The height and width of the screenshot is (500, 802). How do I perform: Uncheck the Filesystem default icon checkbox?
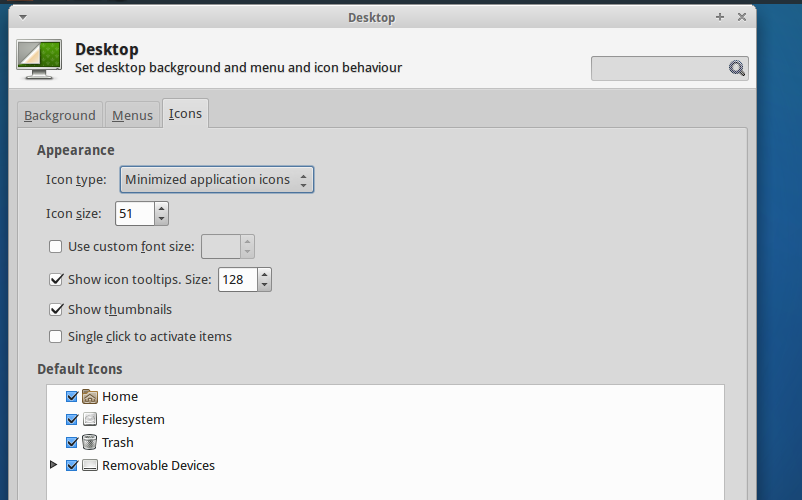(x=72, y=419)
